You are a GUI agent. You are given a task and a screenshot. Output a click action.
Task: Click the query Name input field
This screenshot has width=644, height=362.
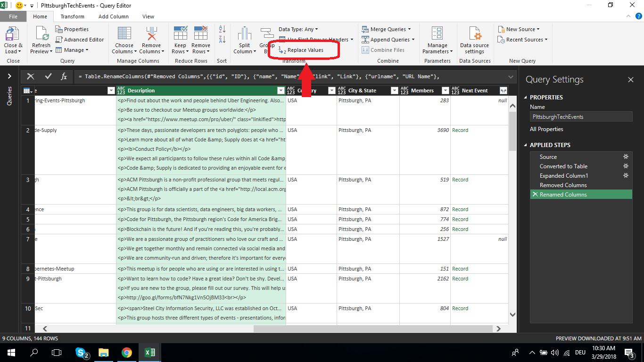coord(581,116)
